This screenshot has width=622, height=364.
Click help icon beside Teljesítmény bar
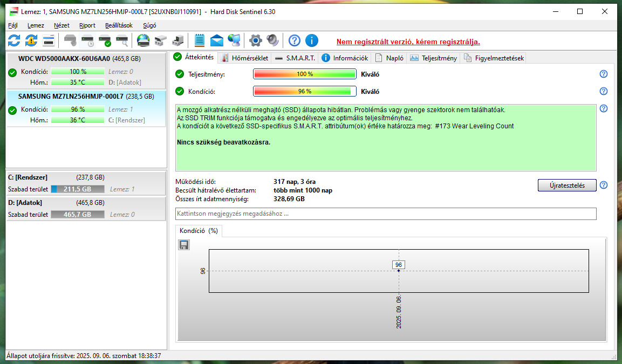[603, 74]
